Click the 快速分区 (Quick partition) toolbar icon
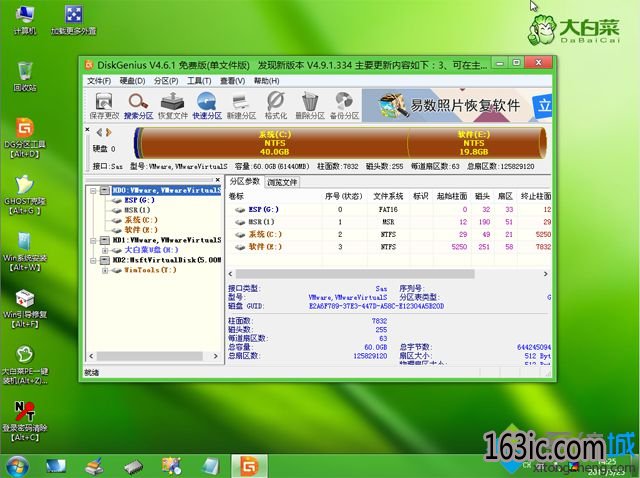The width and height of the screenshot is (640, 478). [207, 105]
